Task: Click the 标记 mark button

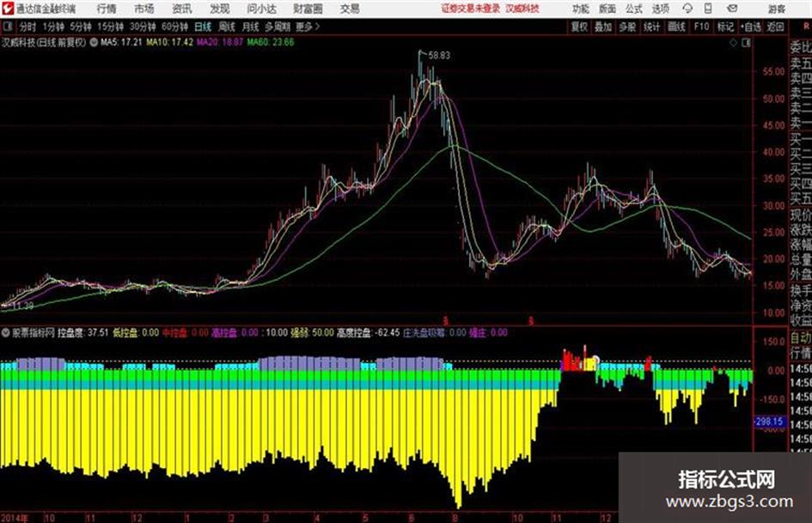Action: (725, 27)
